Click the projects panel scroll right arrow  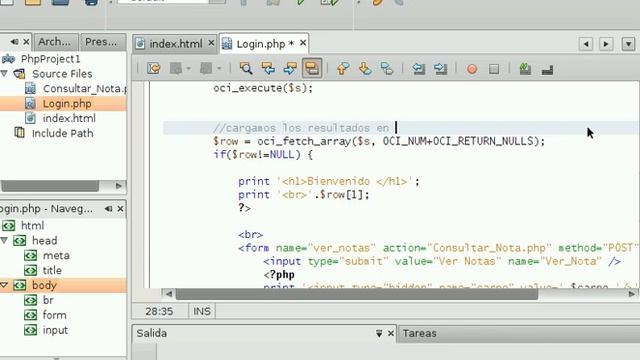(x=119, y=186)
